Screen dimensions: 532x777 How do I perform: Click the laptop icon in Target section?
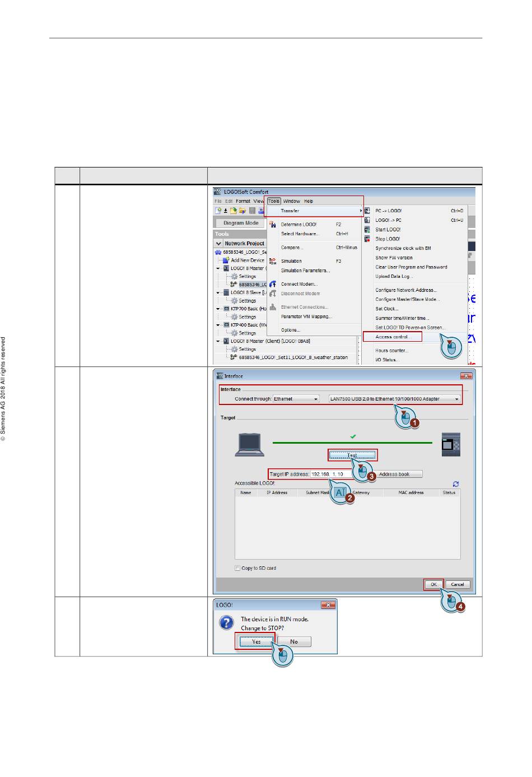click(249, 445)
